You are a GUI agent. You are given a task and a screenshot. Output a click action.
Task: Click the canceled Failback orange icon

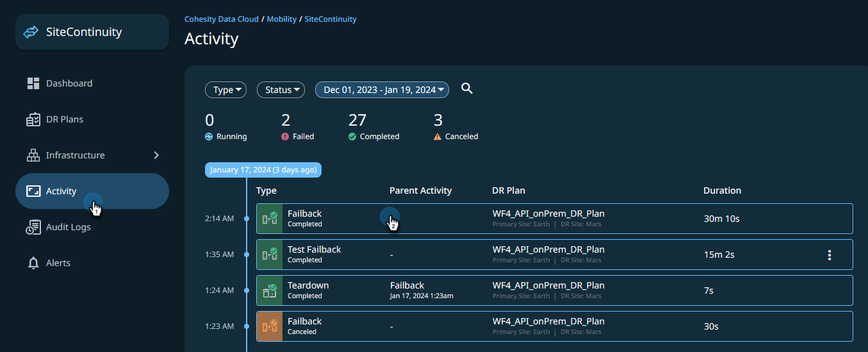270,326
